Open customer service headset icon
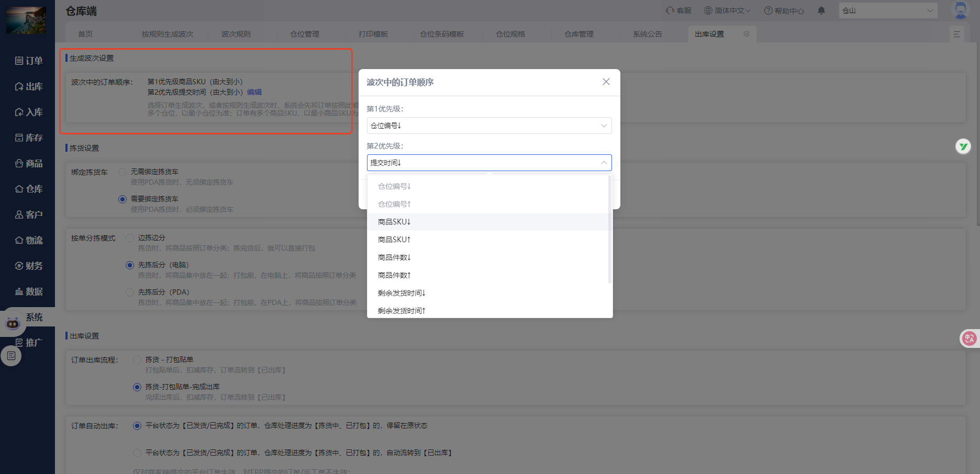 point(670,10)
